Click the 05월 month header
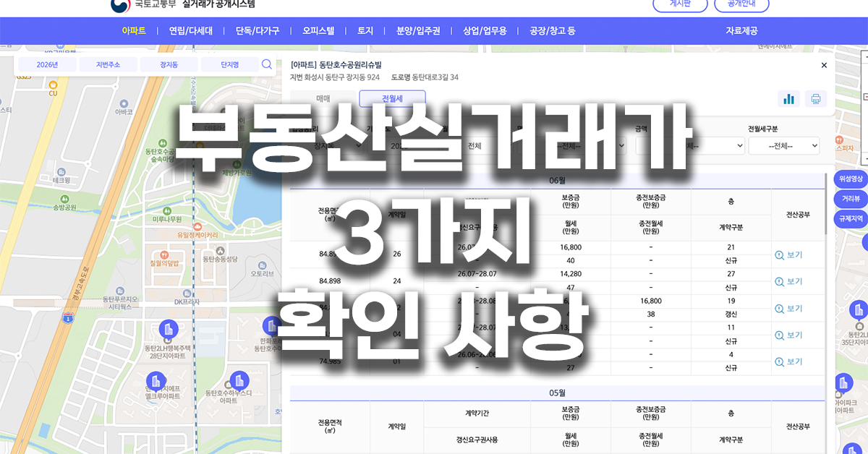 click(557, 393)
